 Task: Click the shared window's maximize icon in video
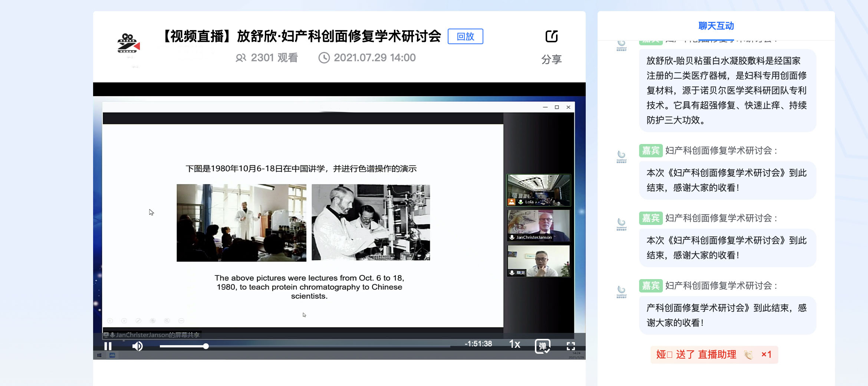tap(557, 107)
